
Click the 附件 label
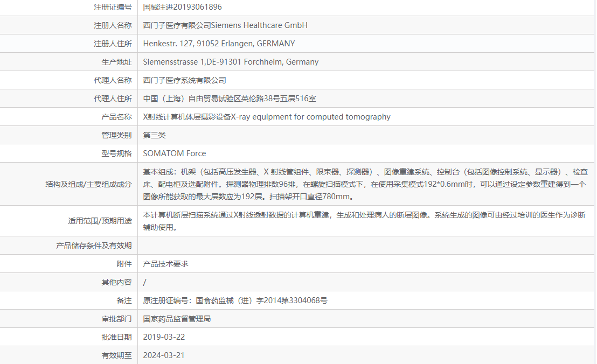(124, 264)
